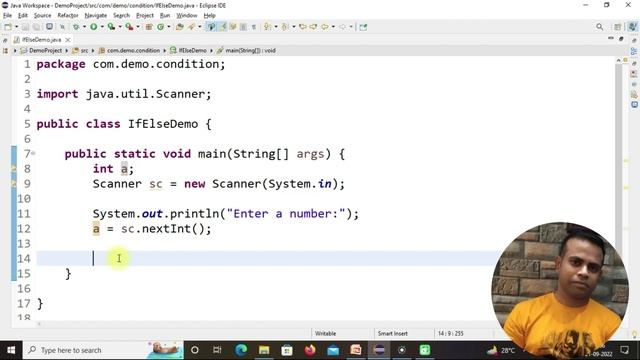This screenshot has width=640, height=360.
Task: Click the editor scrollbar up arrow
Action: (x=618, y=60)
